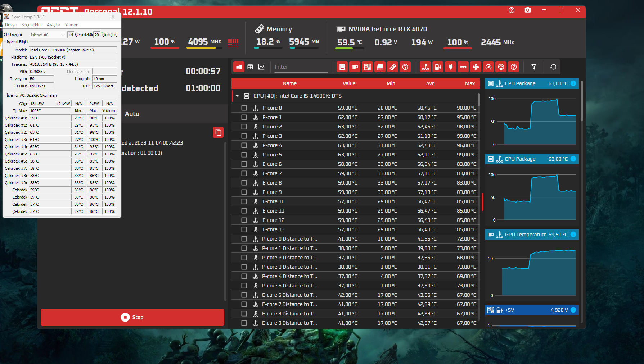Click the GPU 59.5 °C temperature readout
Image resolution: width=644 pixels, height=364 pixels.
pyautogui.click(x=350, y=42)
